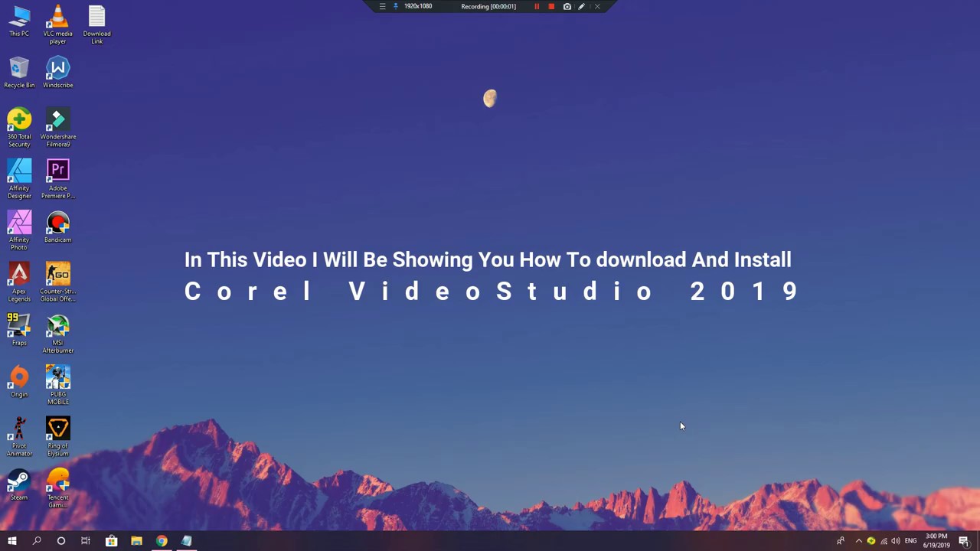Launch MSI Afterburner shortcut

tap(57, 334)
